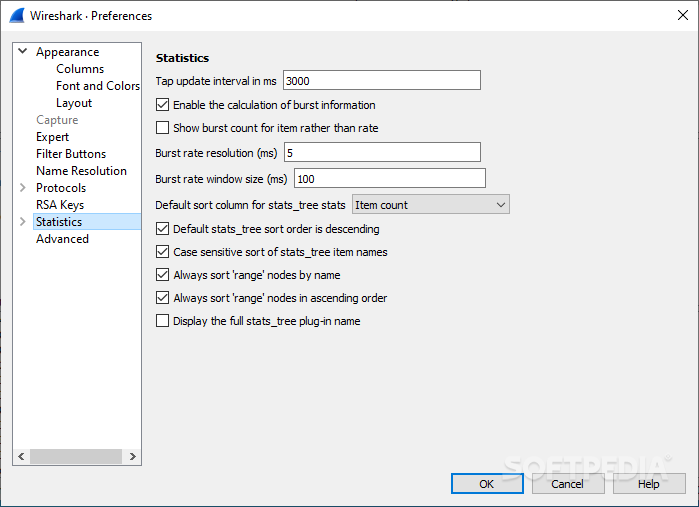Image resolution: width=699 pixels, height=507 pixels.
Task: Open the Columns preferences page
Action: [x=80, y=69]
